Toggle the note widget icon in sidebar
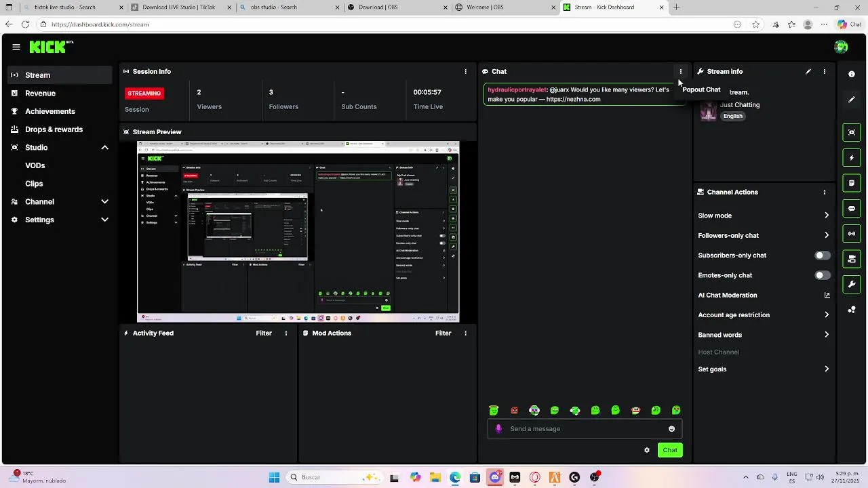 point(852,183)
